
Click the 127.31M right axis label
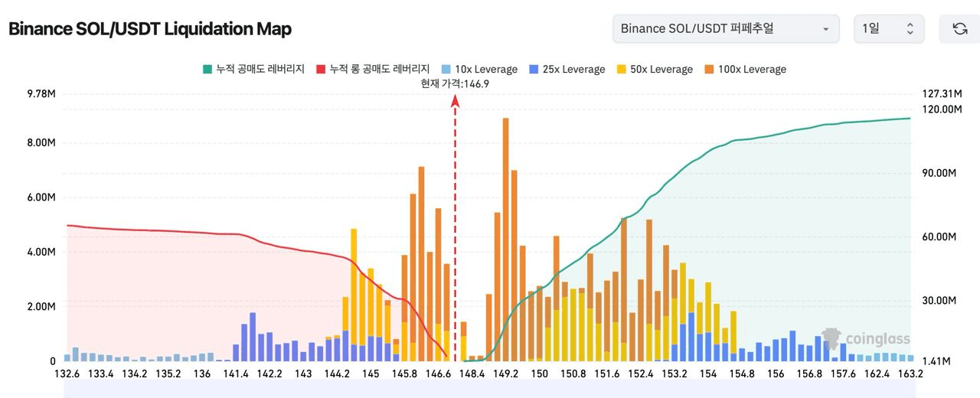[941, 94]
